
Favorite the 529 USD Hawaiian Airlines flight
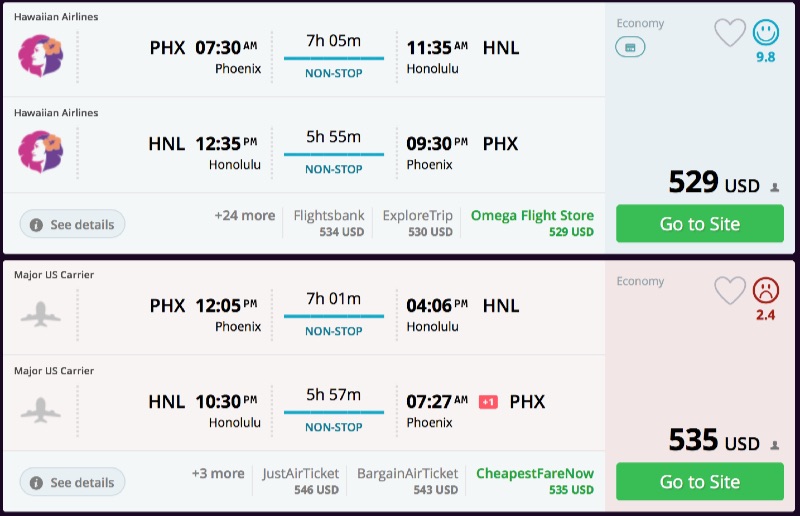tap(730, 33)
